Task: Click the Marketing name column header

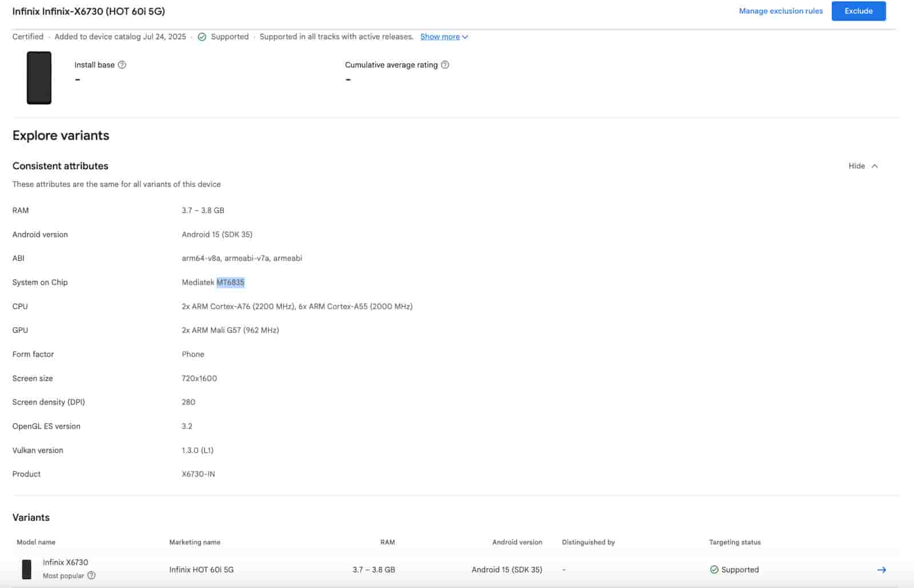Action: coord(195,542)
